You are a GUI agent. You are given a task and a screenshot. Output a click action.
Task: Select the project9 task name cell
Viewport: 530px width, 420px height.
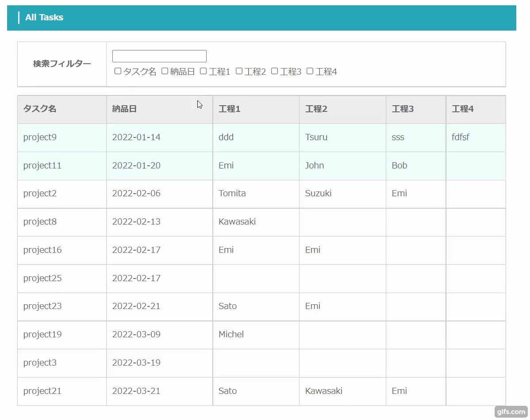pos(62,137)
